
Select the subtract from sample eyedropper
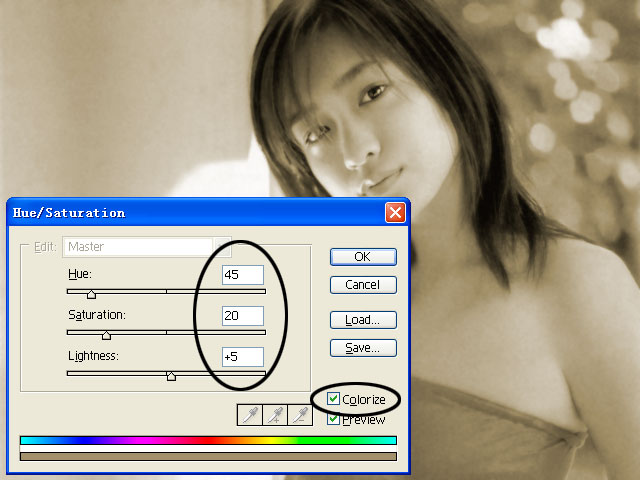(300, 415)
